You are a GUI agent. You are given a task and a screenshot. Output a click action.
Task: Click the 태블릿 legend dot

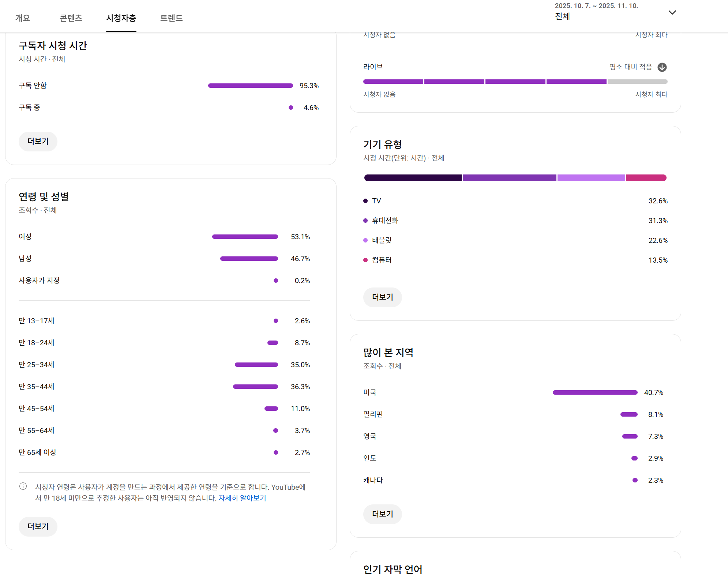(365, 240)
